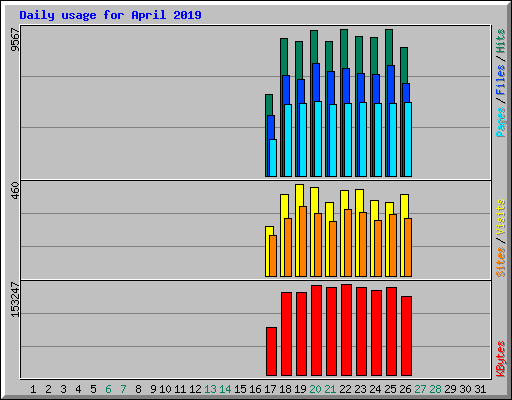This screenshot has height=400, width=512.
Task: Click day 19 on the x-axis
Action: coord(300,389)
